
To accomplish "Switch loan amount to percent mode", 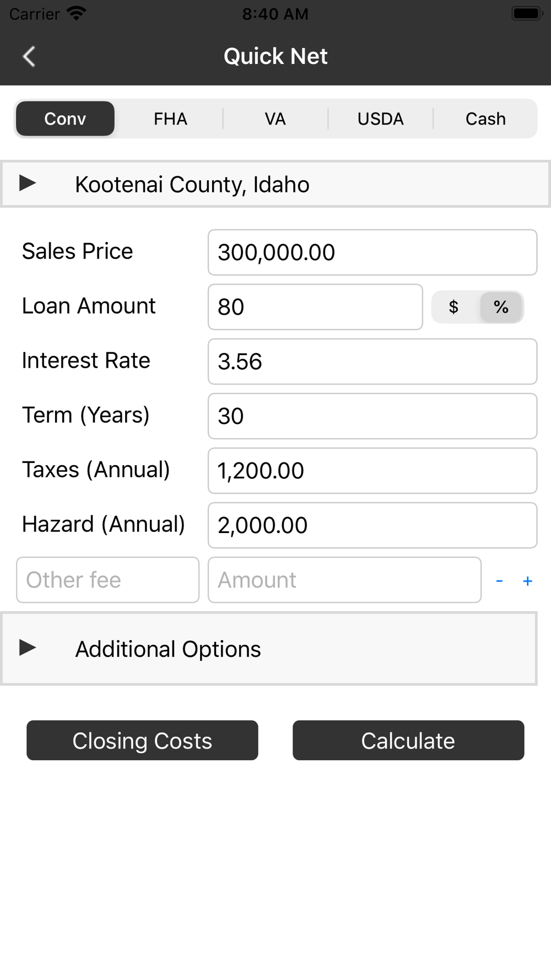I will [501, 307].
